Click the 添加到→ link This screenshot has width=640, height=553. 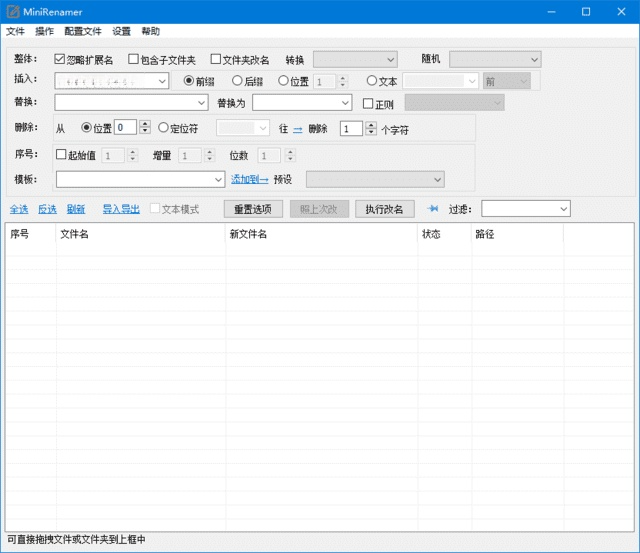coord(249,179)
